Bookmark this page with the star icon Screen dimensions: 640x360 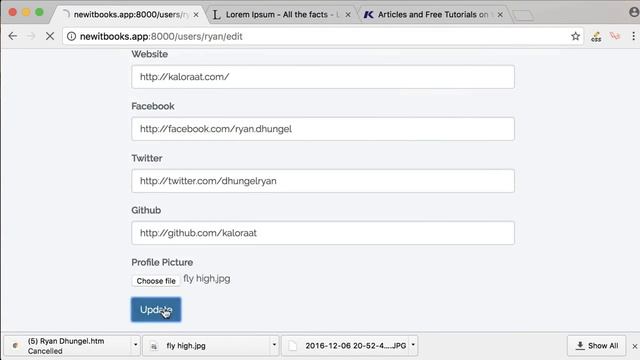576,36
